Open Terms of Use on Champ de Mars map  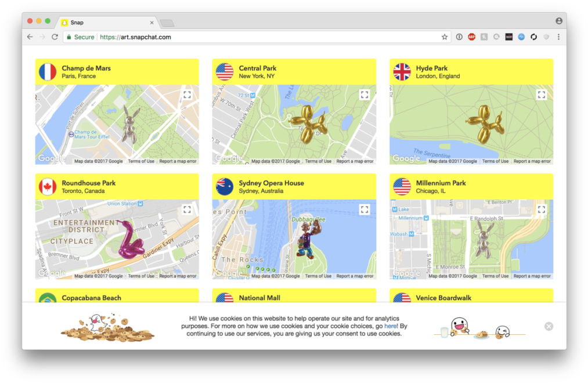click(141, 161)
